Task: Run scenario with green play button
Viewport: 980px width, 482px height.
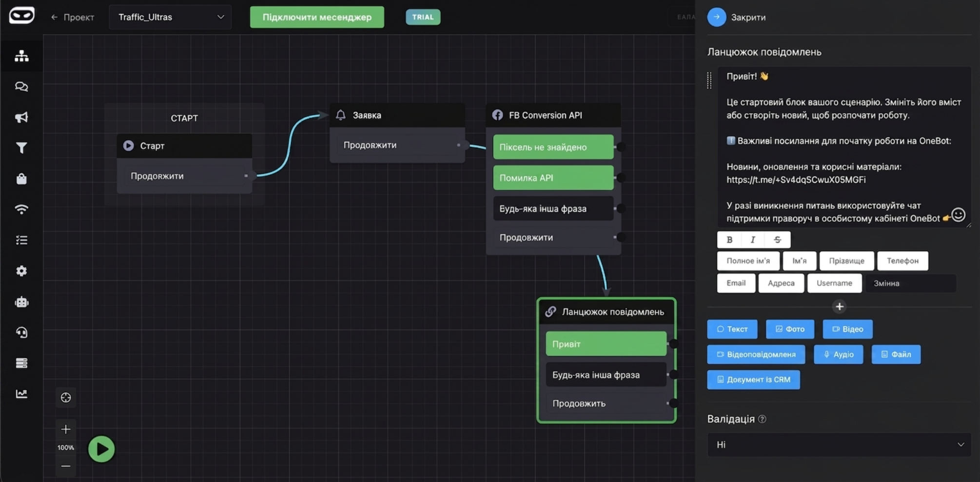Action: click(101, 449)
